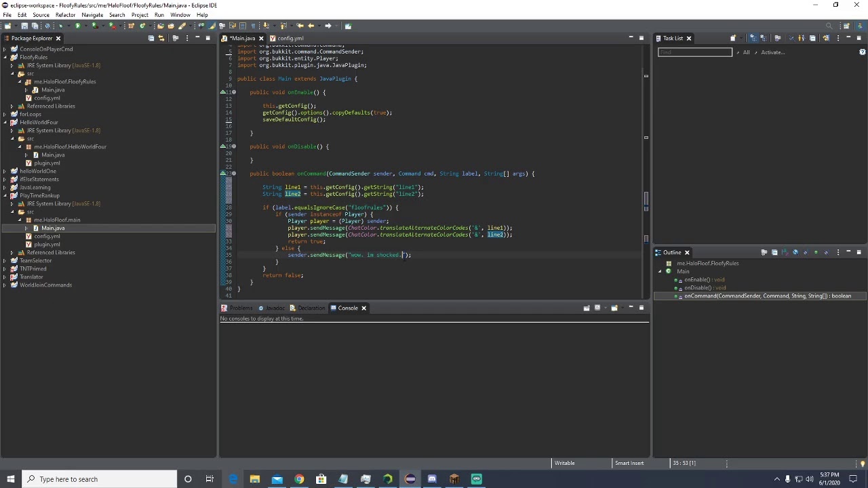Toggle Link with Editor in Package Explorer
Viewport: 868px width, 488px height.
click(161, 38)
